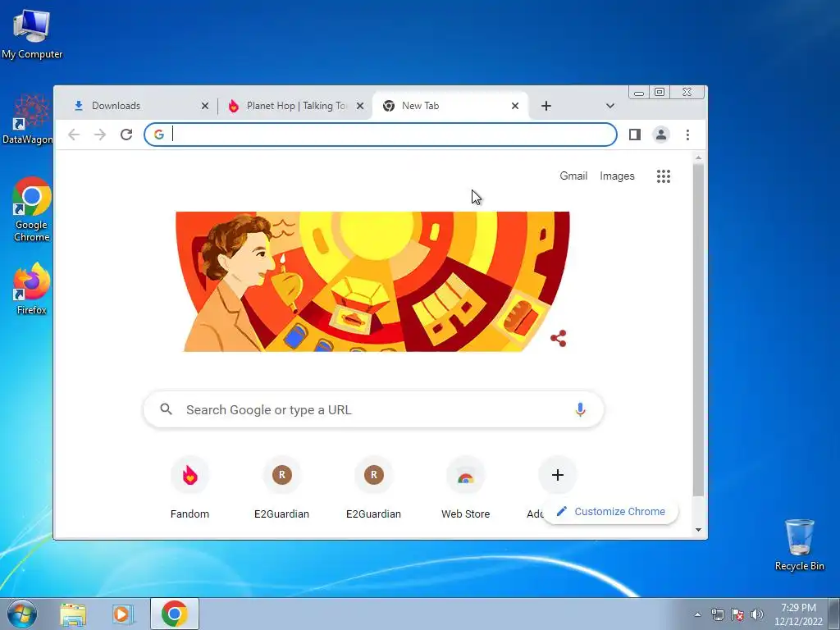840x630 pixels.
Task: Open the Google apps grid
Action: click(x=663, y=176)
